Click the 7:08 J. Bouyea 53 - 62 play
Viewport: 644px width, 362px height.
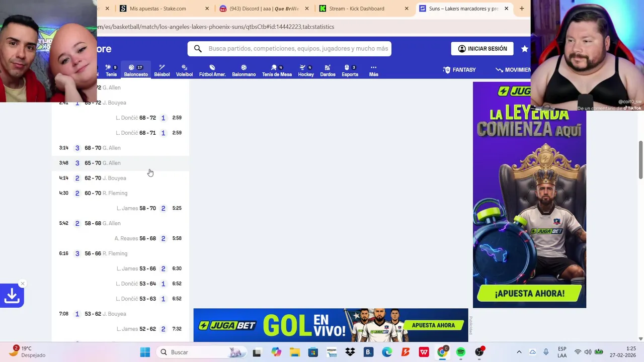120,314
